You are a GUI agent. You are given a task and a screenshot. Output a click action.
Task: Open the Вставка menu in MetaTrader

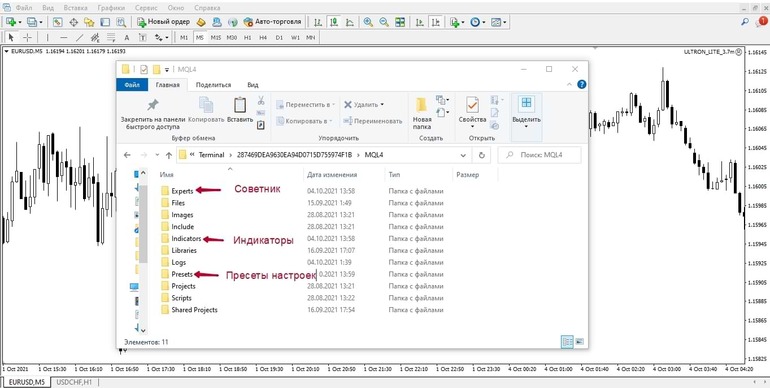[75, 8]
